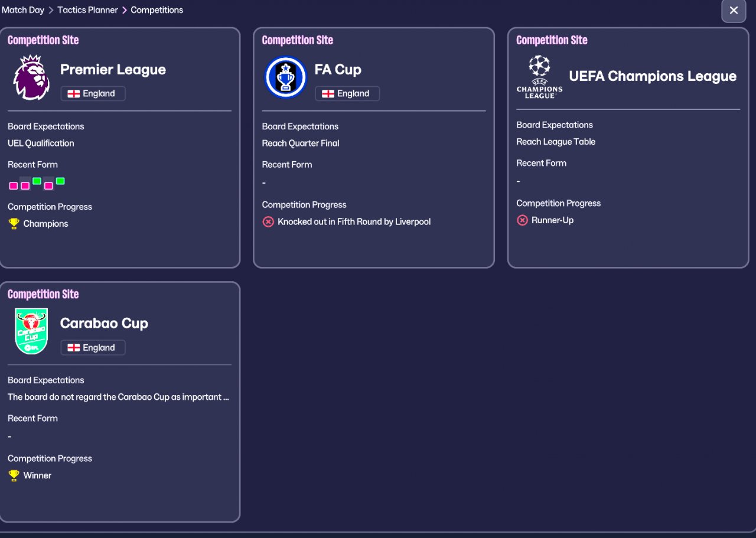Select England chip under Premier League
The width and height of the screenshot is (756, 538).
tap(93, 93)
